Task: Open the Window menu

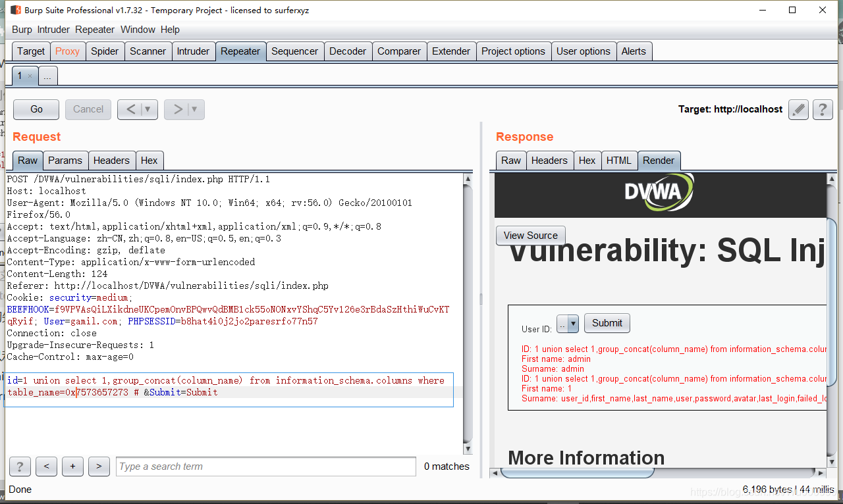Action: point(138,30)
